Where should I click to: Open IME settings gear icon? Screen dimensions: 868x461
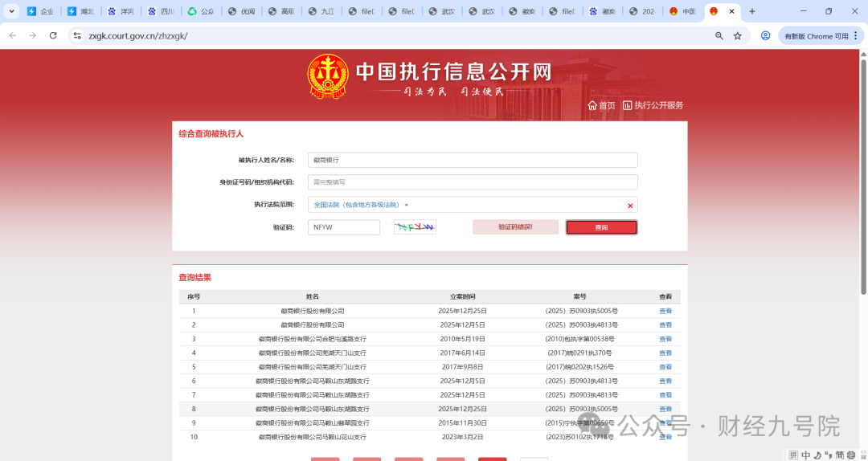(x=851, y=455)
